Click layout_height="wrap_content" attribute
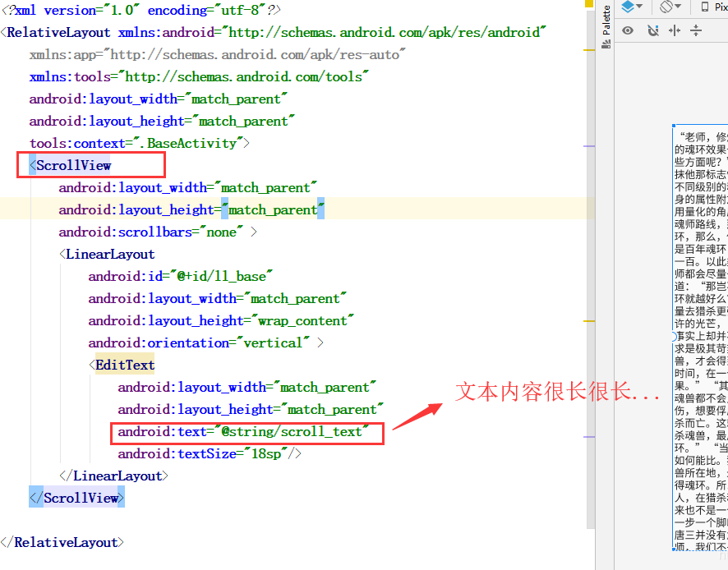Viewport: 728px width, 570px height. click(222, 321)
